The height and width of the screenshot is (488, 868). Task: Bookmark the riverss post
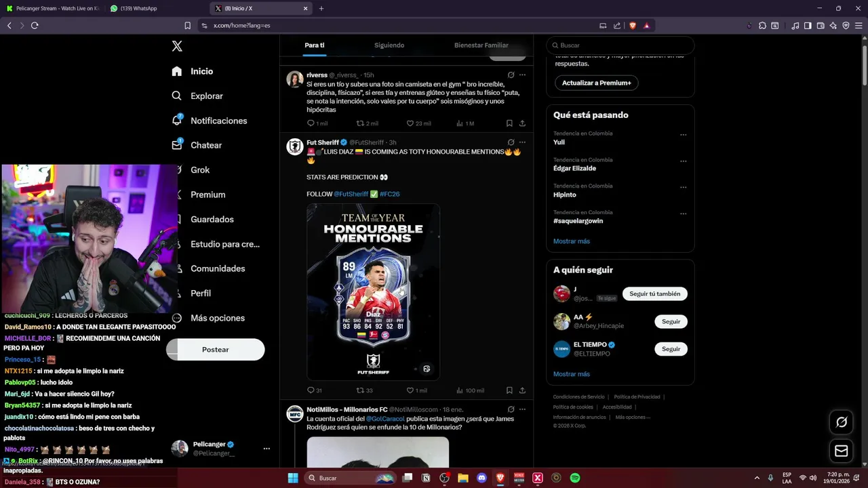(509, 123)
